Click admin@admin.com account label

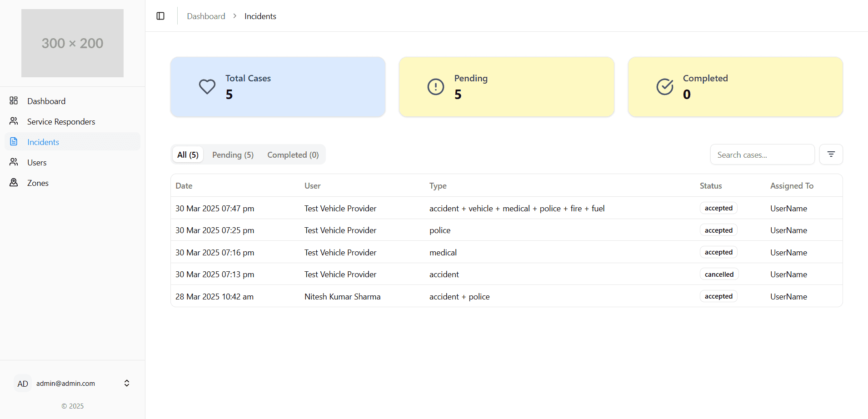pyautogui.click(x=65, y=383)
